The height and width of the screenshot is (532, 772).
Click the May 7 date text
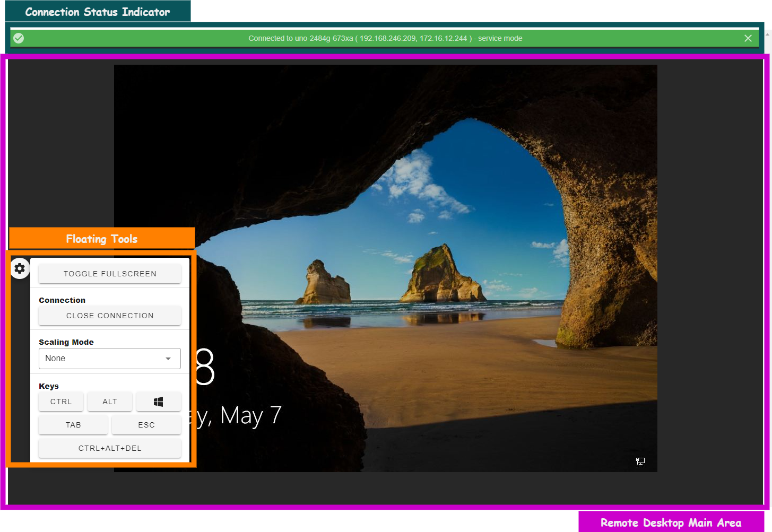(x=250, y=416)
